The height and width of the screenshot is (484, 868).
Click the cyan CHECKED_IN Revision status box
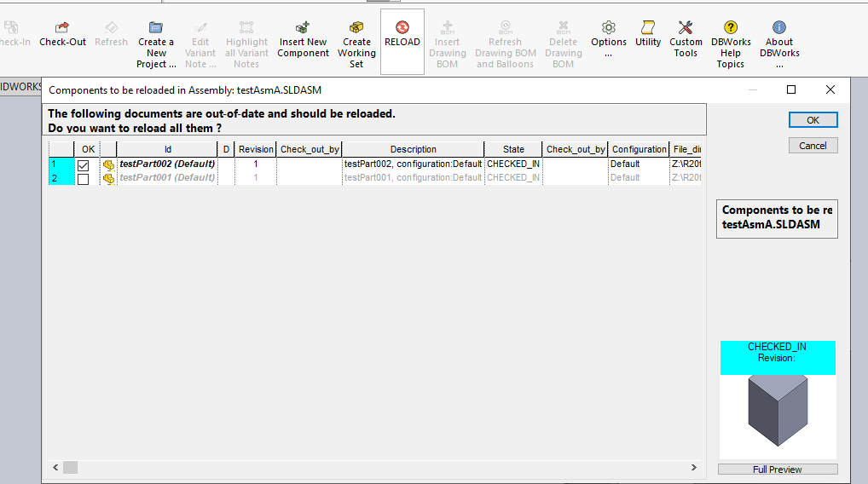pos(778,357)
